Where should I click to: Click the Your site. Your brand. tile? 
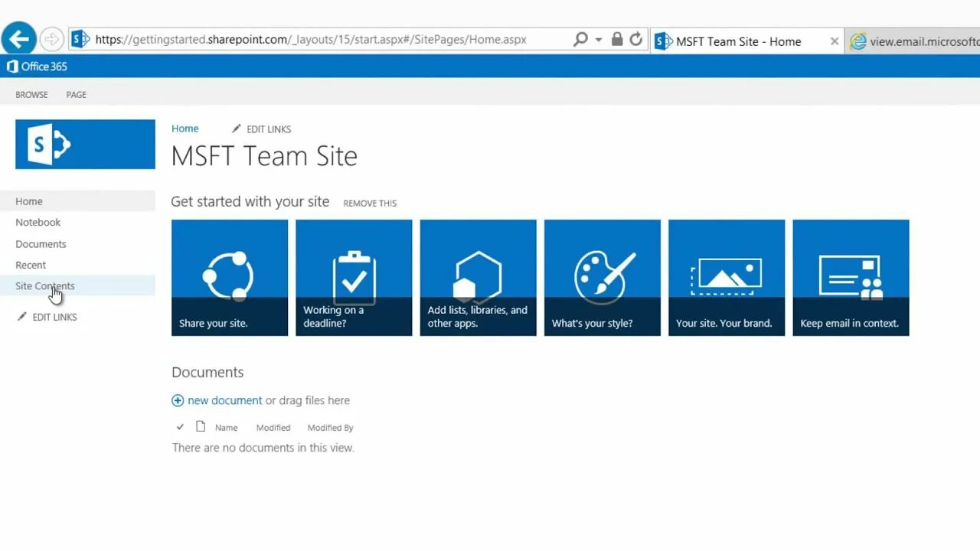pos(727,278)
